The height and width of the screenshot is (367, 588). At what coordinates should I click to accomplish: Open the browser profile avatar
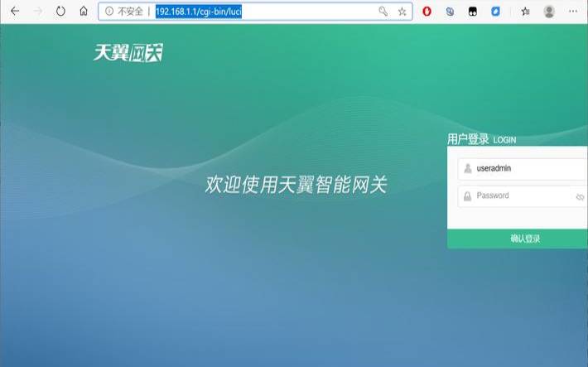pos(549,12)
